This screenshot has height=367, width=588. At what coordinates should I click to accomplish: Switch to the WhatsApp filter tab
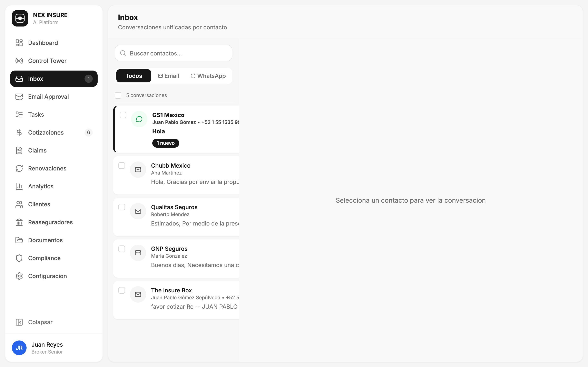click(208, 76)
